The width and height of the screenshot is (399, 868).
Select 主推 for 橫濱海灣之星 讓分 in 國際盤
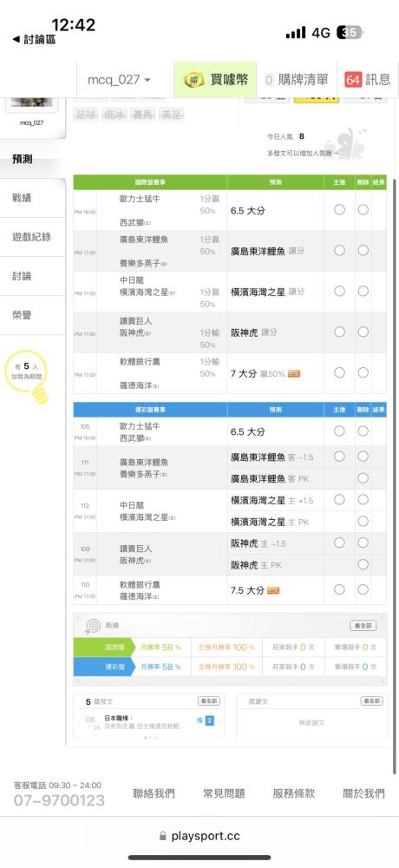339,291
